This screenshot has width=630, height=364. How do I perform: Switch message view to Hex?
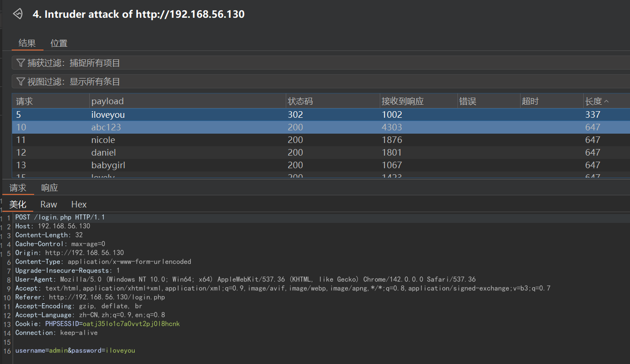click(79, 205)
